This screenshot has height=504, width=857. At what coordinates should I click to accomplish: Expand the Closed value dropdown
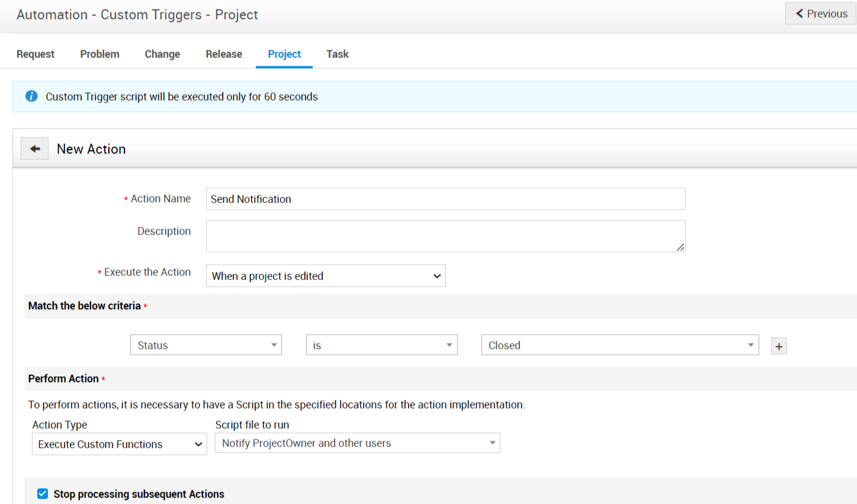pos(620,345)
